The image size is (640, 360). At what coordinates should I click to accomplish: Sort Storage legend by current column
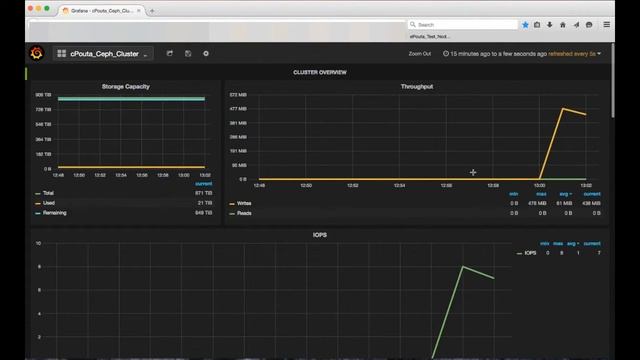tap(203, 184)
